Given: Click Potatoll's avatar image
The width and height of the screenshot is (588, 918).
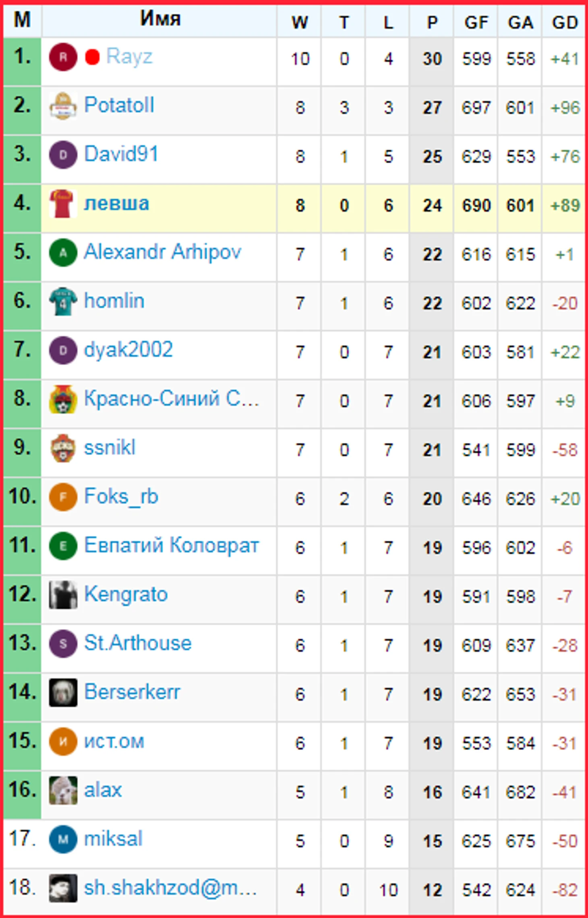Looking at the screenshot, I should tap(63, 106).
